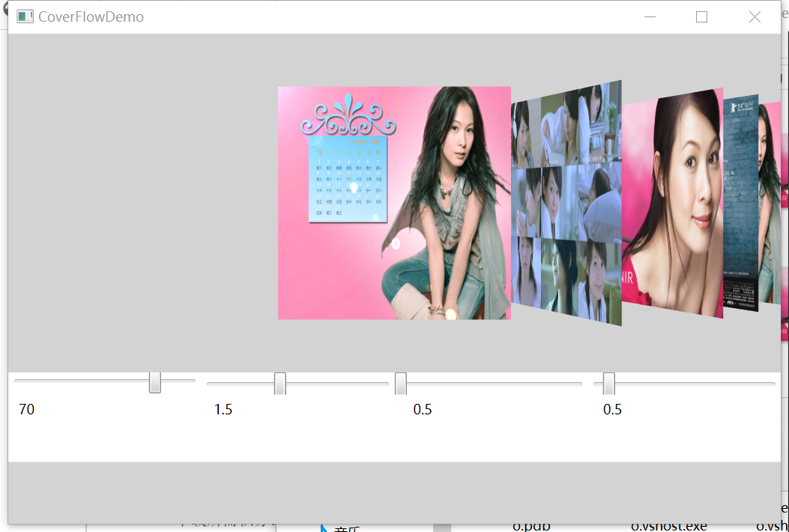
Task: Click the value label 70
Action: (27, 409)
